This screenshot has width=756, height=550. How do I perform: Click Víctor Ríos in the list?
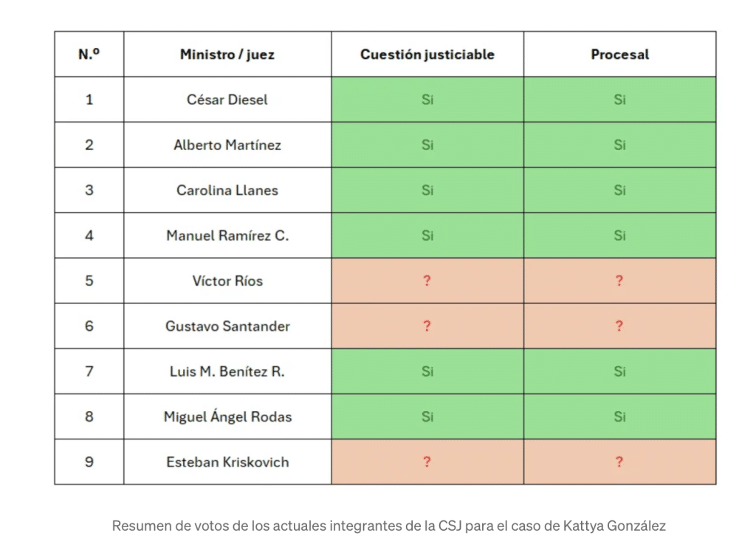(x=227, y=281)
